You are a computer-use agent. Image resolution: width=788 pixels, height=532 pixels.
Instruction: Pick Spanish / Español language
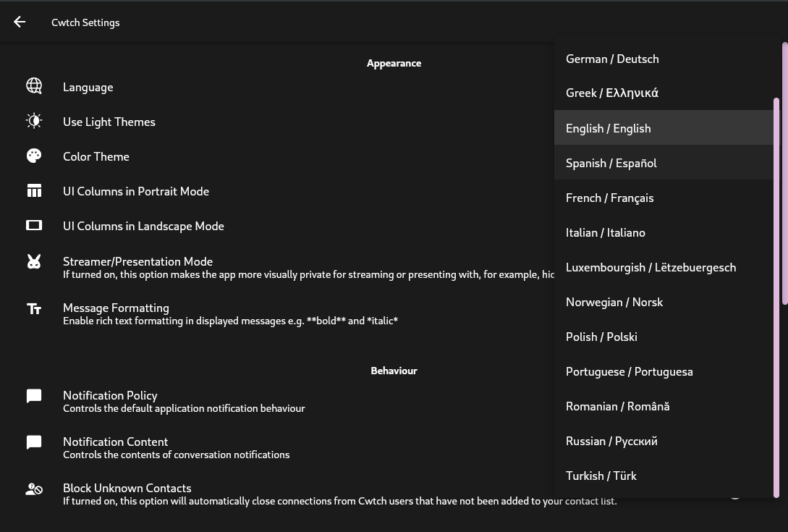pyautogui.click(x=611, y=163)
